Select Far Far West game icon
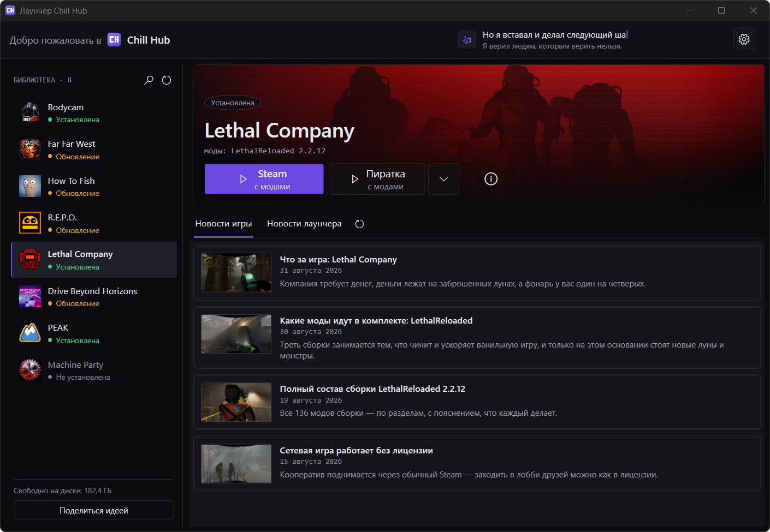The image size is (770, 532). [30, 150]
